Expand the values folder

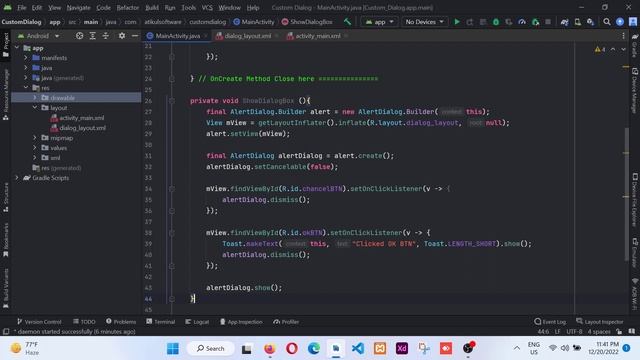[x=35, y=147]
